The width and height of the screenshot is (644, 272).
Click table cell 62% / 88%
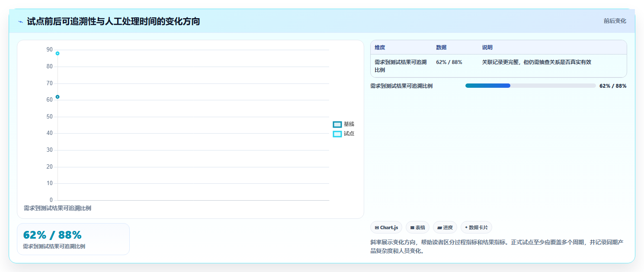449,62
